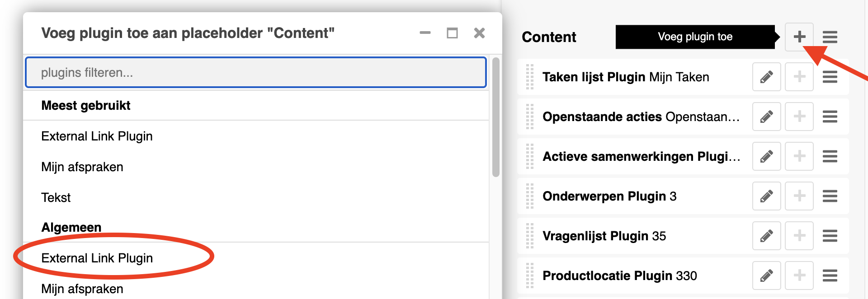Click the plugin list vertical scrollbar
The height and width of the screenshot is (299, 868).
[x=495, y=117]
